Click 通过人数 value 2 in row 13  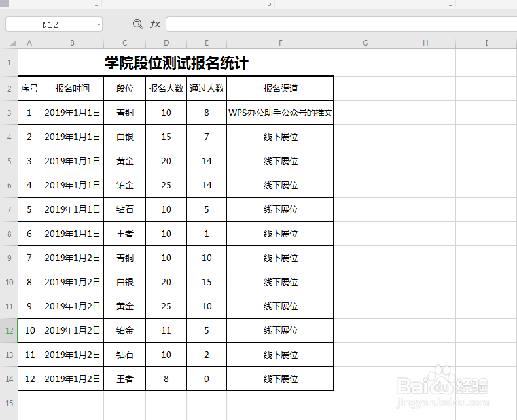pos(206,355)
